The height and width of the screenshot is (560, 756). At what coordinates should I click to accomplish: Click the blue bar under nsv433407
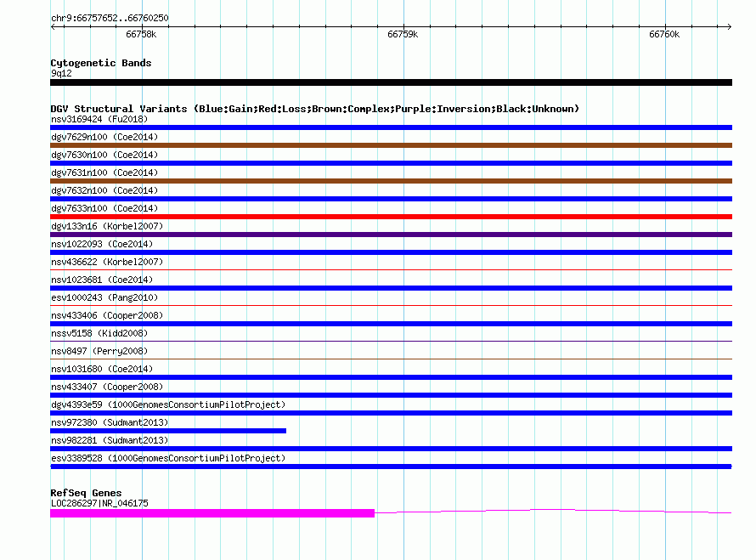click(391, 395)
